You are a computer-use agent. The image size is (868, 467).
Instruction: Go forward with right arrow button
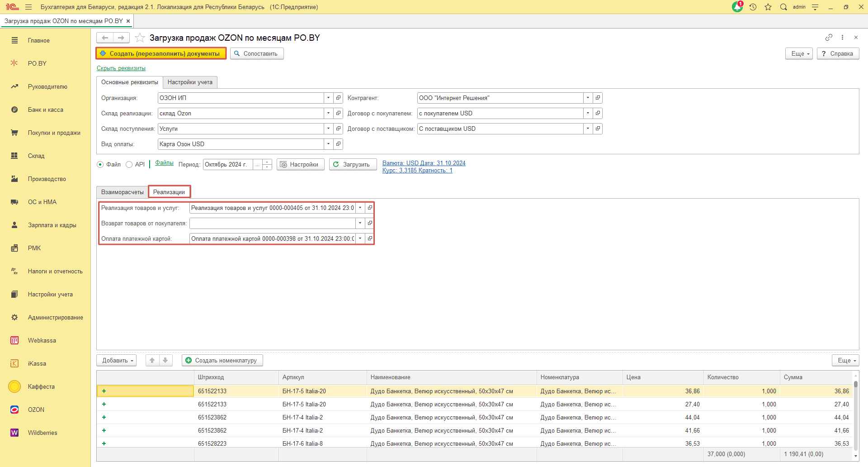click(x=121, y=38)
